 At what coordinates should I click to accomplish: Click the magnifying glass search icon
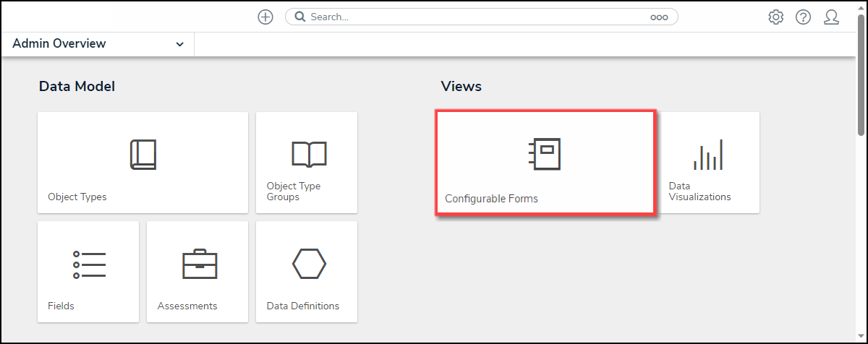(x=300, y=17)
